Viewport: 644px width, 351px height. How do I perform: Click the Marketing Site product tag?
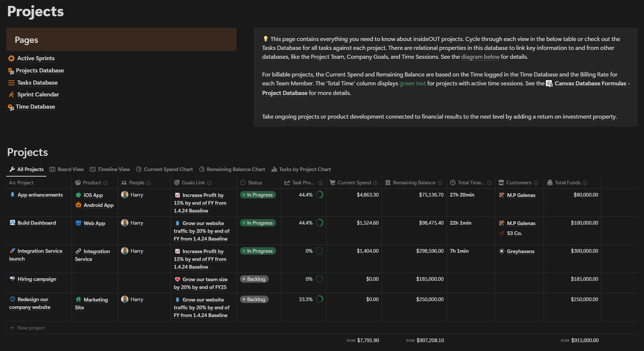click(x=92, y=304)
